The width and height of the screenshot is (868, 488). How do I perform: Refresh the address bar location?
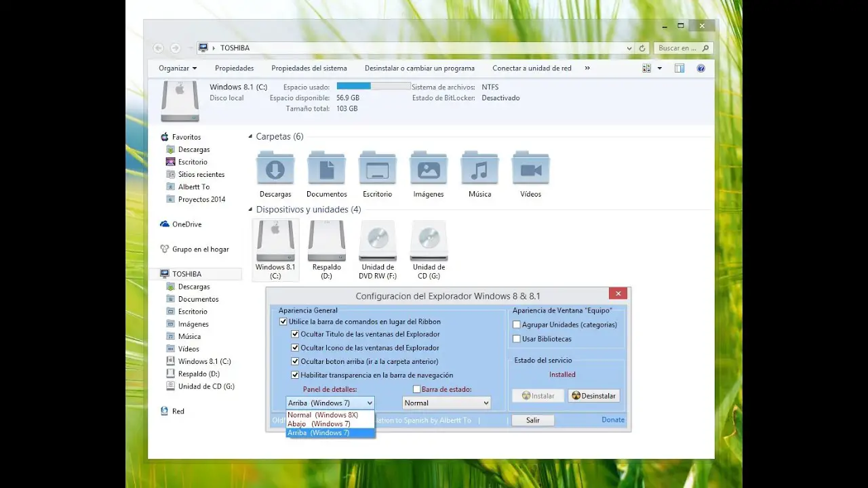(643, 48)
